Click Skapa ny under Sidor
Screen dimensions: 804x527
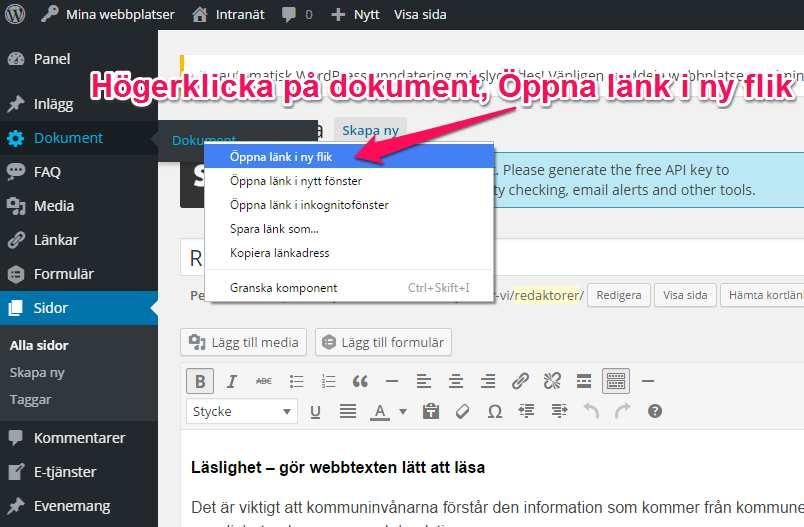click(37, 372)
